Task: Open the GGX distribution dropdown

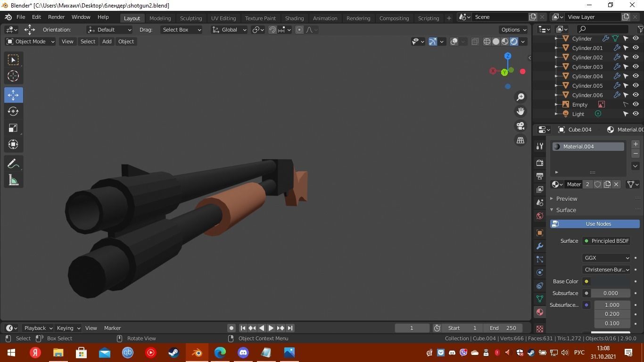Action: pyautogui.click(x=606, y=258)
